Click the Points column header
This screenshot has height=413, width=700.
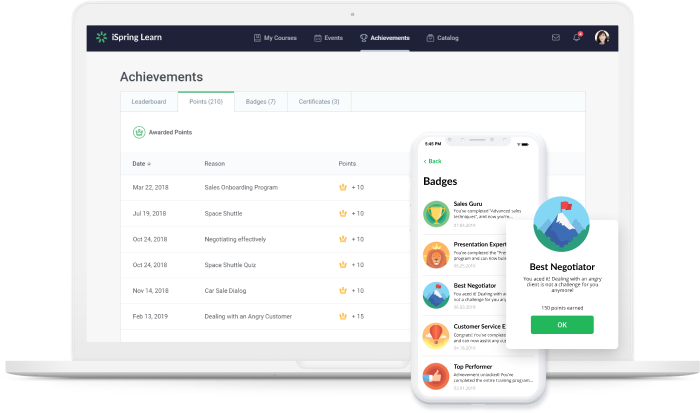tap(347, 164)
